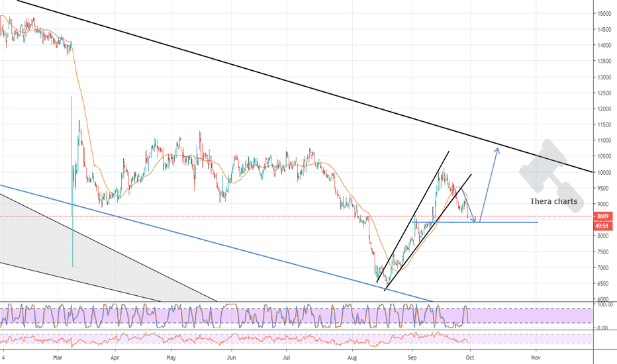Select the blue upward projection arrow
This screenshot has width=617, height=364.
point(489,183)
